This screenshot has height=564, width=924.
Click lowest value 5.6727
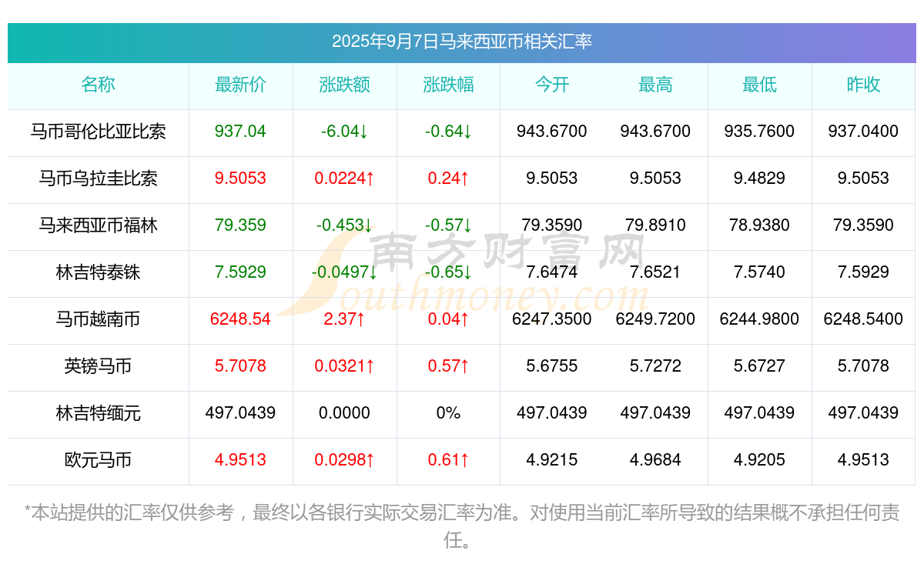tap(759, 366)
